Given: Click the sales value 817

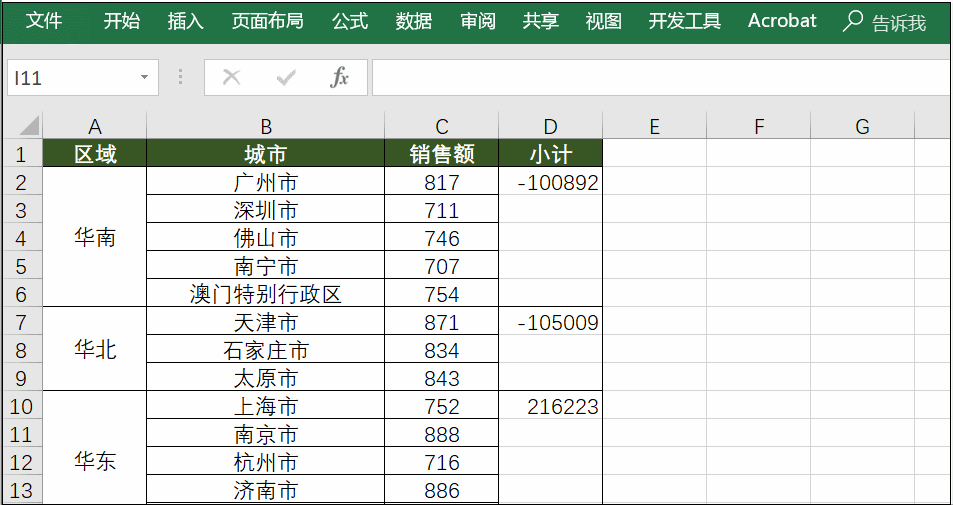Looking at the screenshot, I should point(442,182).
